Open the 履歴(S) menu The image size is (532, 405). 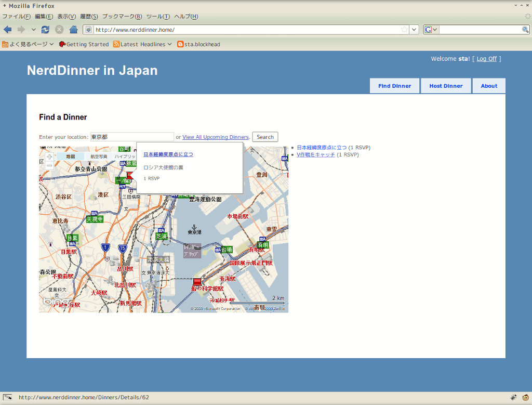pos(89,16)
